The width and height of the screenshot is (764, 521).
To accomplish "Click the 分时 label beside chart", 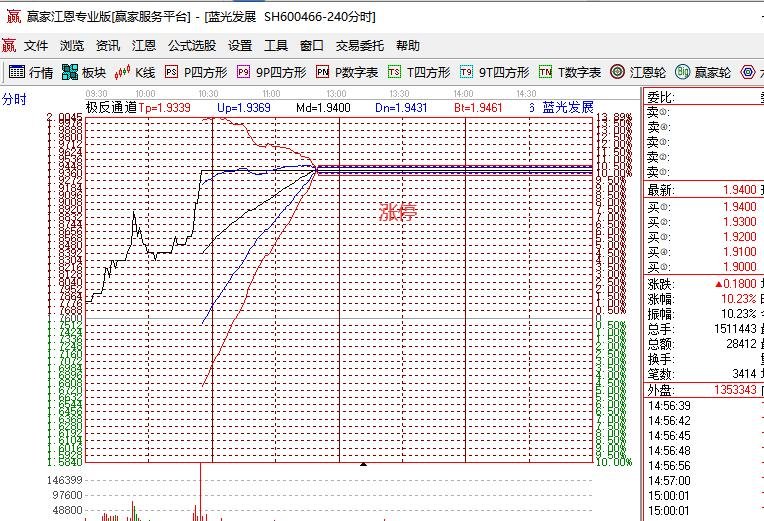I will coord(14,99).
